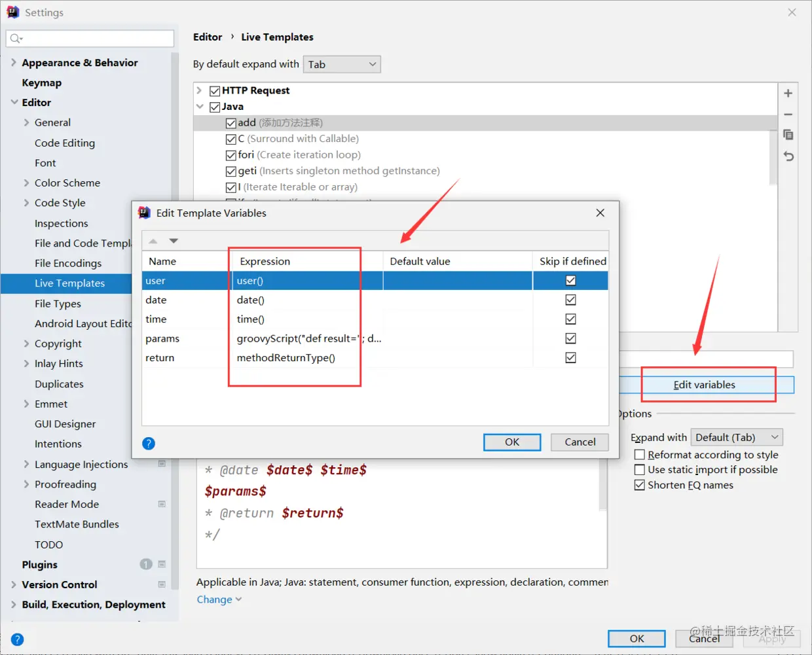
Task: Toggle Skip if defined for user variable
Action: click(571, 281)
